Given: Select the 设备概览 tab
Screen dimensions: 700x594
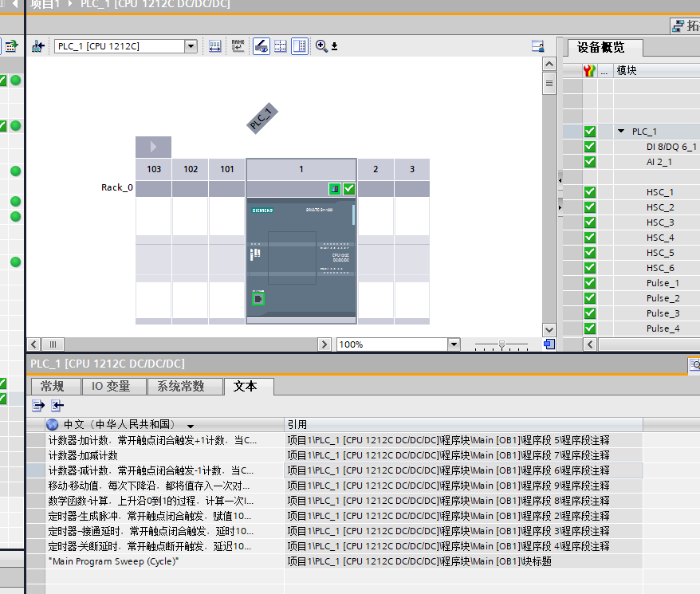Looking at the screenshot, I should [x=605, y=47].
